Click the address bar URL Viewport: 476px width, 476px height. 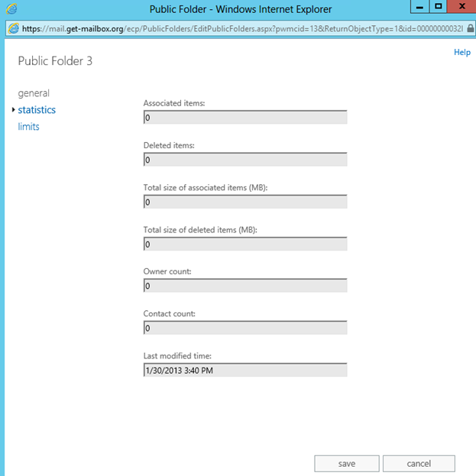tap(242, 29)
